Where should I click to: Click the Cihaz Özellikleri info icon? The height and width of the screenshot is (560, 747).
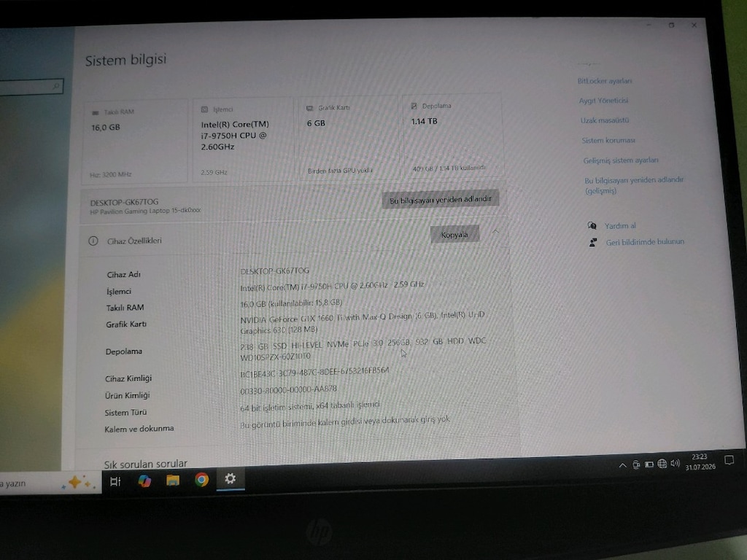click(x=93, y=241)
